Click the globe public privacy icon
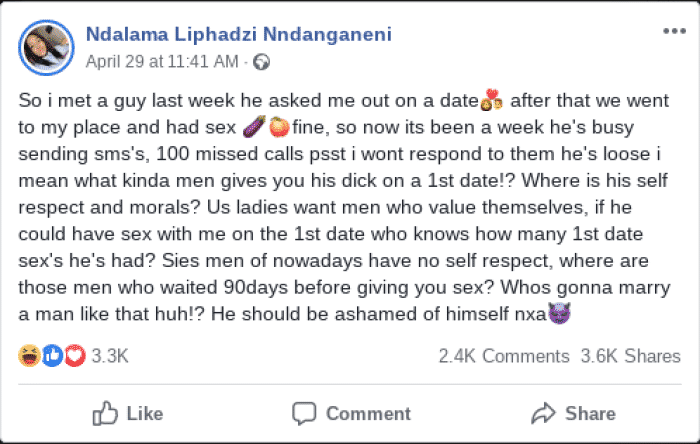 tap(262, 62)
